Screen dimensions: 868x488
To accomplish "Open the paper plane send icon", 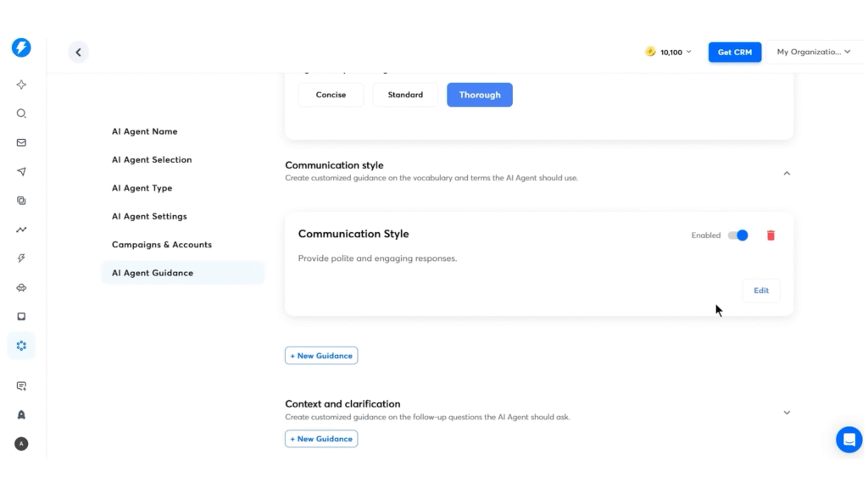I will (x=21, y=172).
